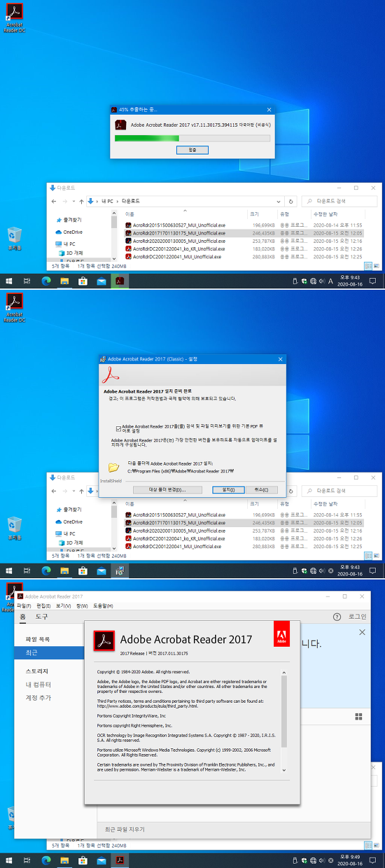Click Acrobat Reader icon on the 9:49 taskbar
Image resolution: width=385 pixels, height=868 pixels.
point(120,860)
